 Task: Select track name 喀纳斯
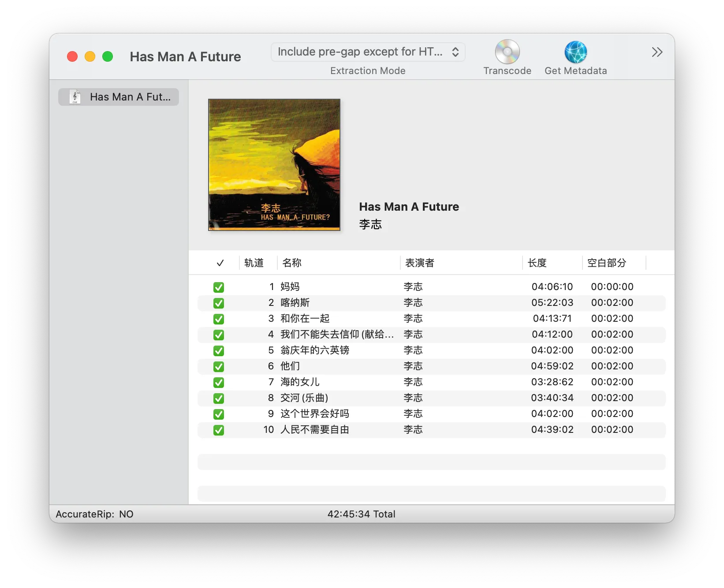pos(295,303)
